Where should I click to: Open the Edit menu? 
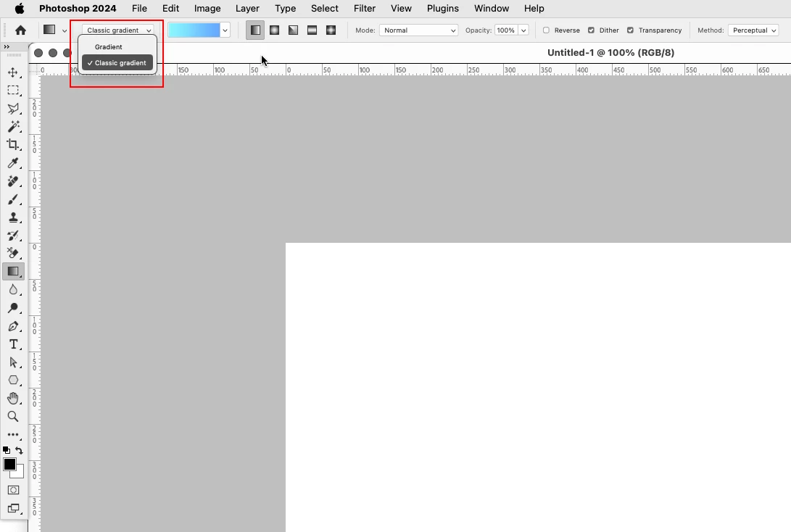tap(170, 9)
